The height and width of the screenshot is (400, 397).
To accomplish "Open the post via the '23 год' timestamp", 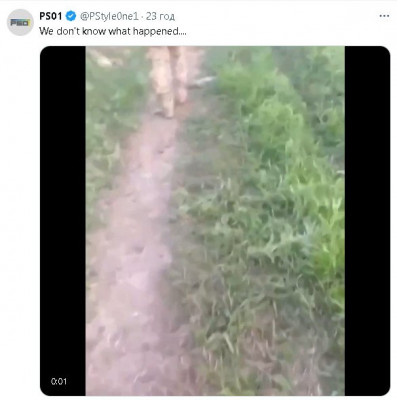I will 160,16.
